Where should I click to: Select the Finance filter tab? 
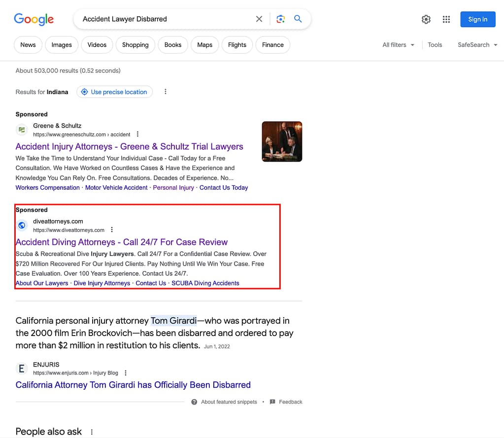coord(273,45)
